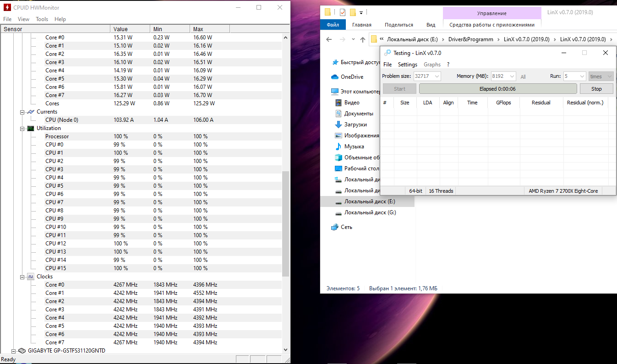Click the GIGABYTE drive icon in HWMonitor
The width and height of the screenshot is (617, 364).
(22, 351)
